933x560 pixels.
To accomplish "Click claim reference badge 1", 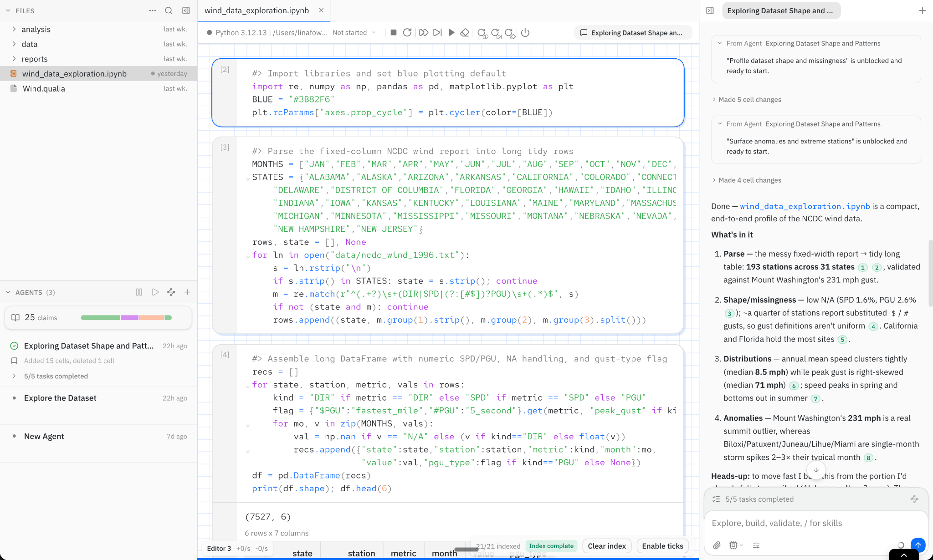I will tap(863, 267).
